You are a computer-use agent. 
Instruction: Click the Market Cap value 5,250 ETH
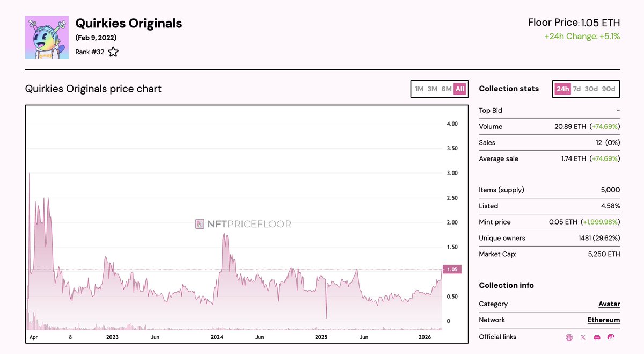click(x=604, y=255)
